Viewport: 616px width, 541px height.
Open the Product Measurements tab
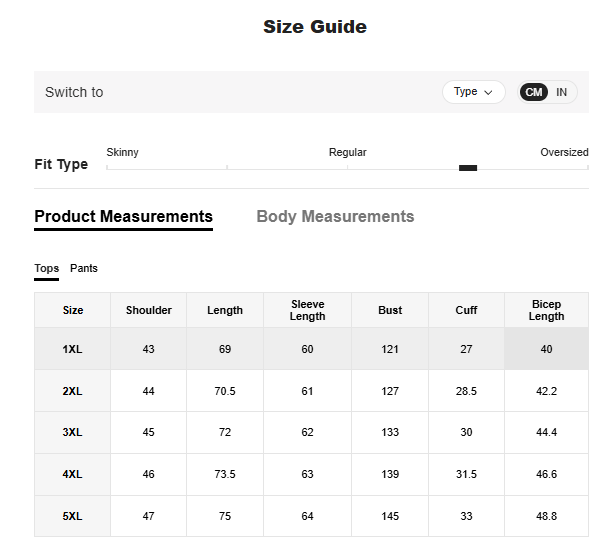[123, 216]
